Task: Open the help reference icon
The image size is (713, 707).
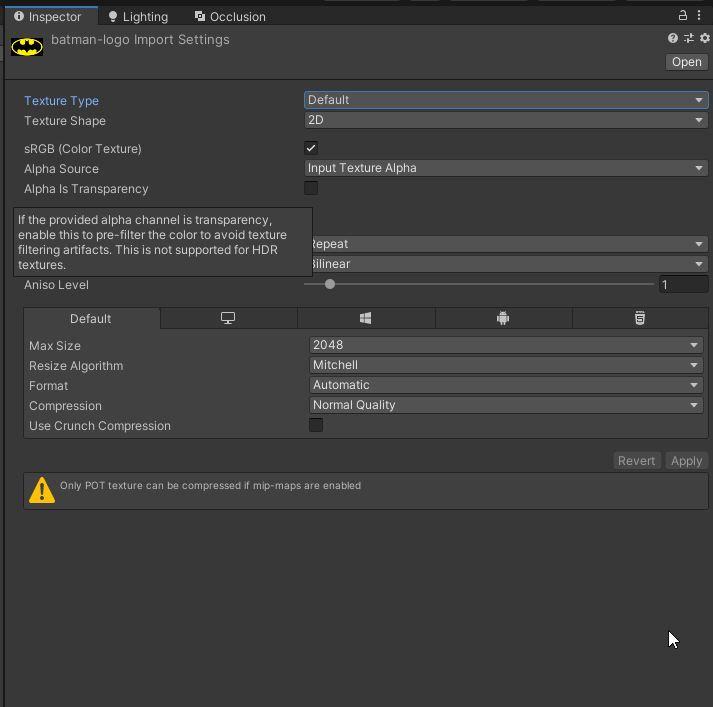Action: click(673, 38)
